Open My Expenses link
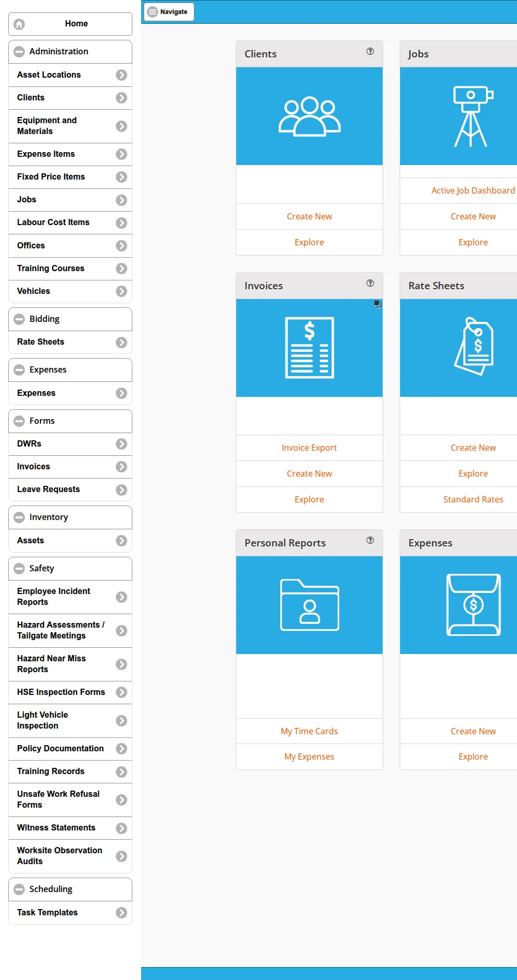Screen dimensions: 517x980 [309, 756]
